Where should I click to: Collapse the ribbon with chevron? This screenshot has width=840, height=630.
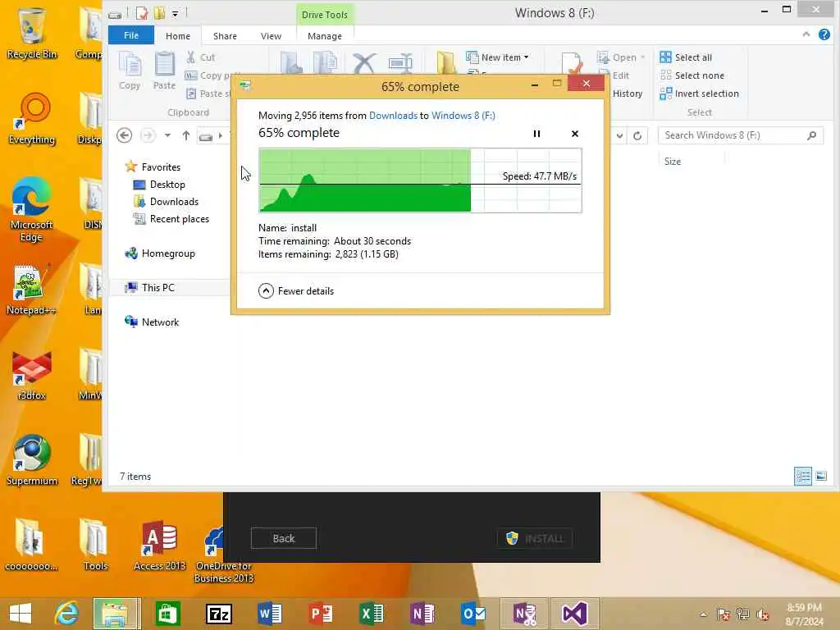806,34
